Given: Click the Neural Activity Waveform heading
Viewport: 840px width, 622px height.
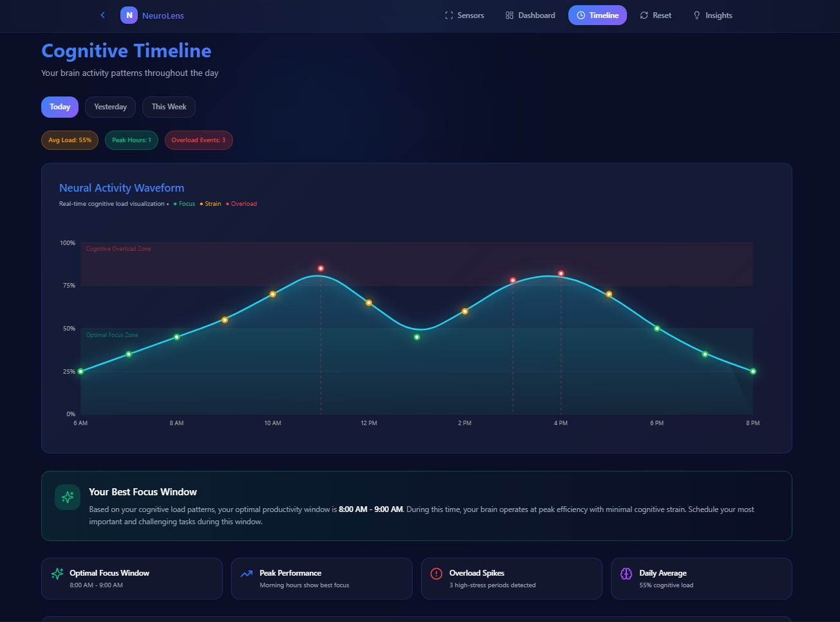Looking at the screenshot, I should click(x=122, y=188).
